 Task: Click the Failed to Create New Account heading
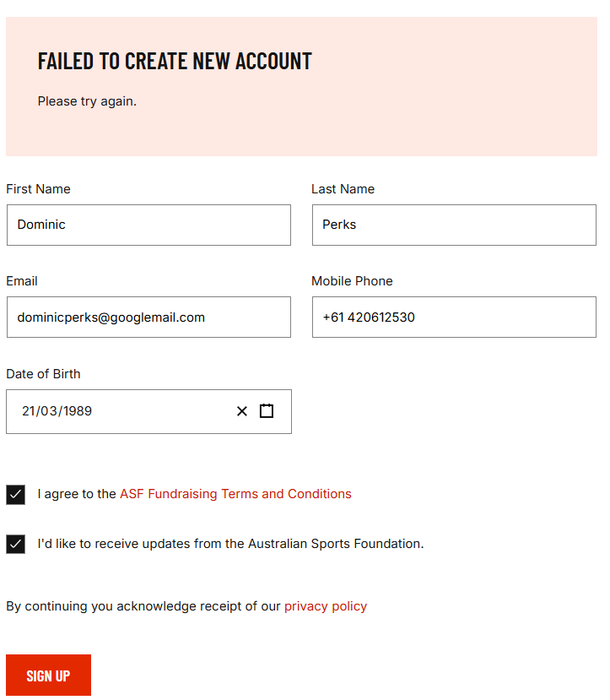click(x=175, y=61)
